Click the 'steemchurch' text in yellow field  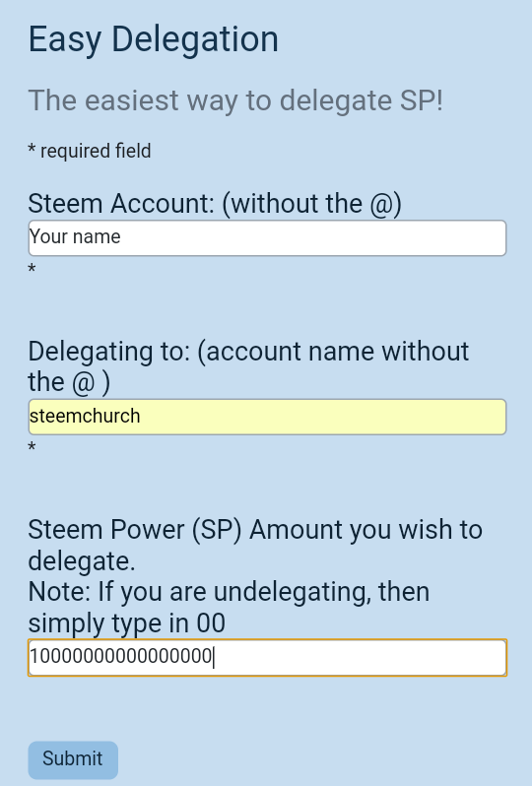coord(85,416)
